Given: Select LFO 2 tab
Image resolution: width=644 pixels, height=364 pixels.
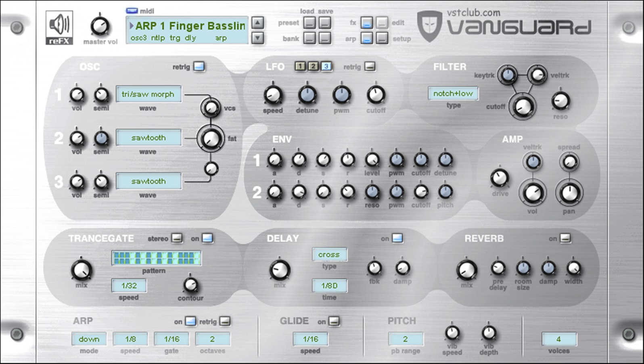Looking at the screenshot, I should (313, 66).
